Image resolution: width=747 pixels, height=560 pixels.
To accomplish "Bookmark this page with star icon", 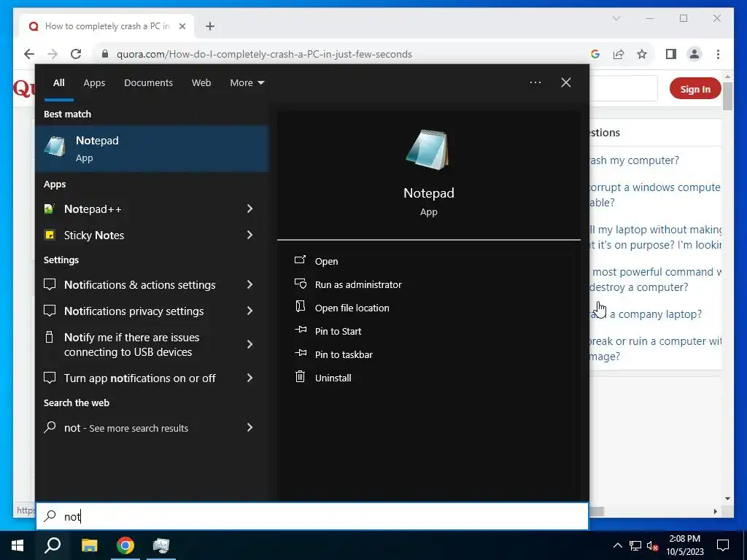I will pyautogui.click(x=642, y=54).
